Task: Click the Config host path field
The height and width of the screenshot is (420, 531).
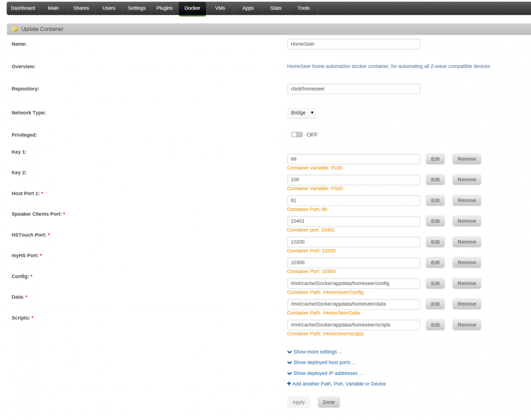Action: (x=354, y=284)
